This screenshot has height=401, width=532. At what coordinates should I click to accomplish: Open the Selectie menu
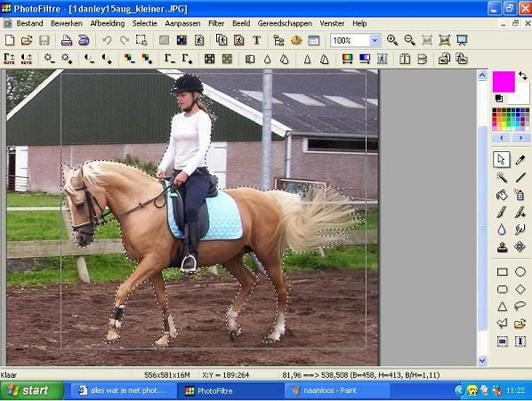click(144, 23)
